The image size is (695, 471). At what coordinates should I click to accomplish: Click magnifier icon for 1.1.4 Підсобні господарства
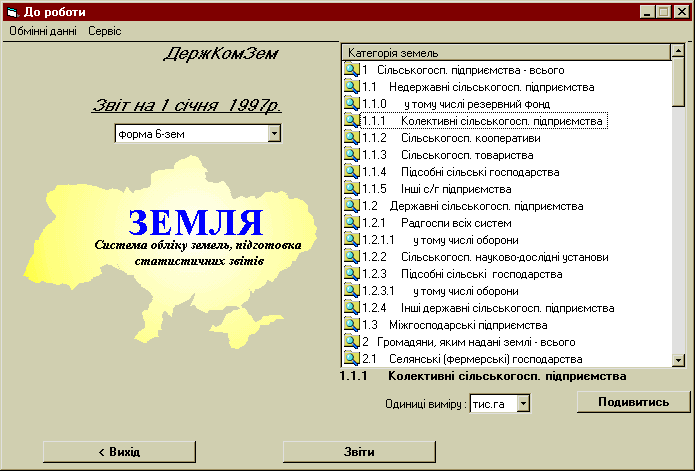pos(351,172)
